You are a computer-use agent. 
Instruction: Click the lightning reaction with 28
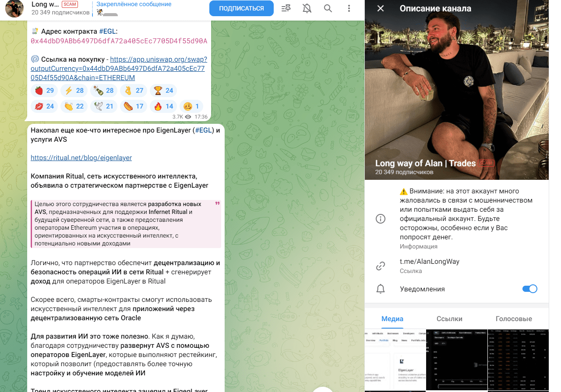coord(74,91)
